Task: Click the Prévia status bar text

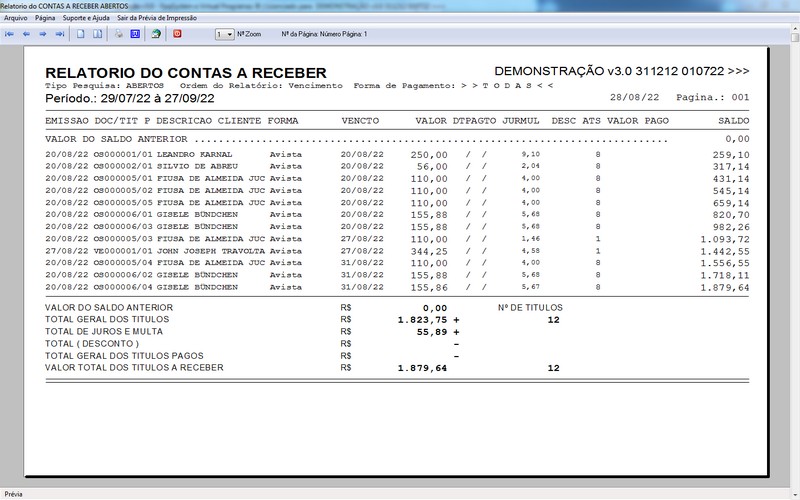Action: pyautogui.click(x=13, y=494)
